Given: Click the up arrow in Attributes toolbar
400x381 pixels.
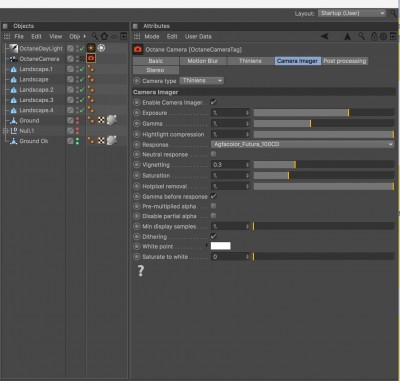Looking at the screenshot, I should tap(347, 36).
